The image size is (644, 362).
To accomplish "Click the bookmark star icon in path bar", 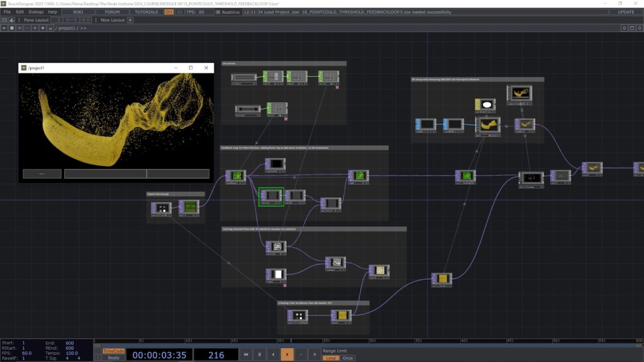I will 43,28.
